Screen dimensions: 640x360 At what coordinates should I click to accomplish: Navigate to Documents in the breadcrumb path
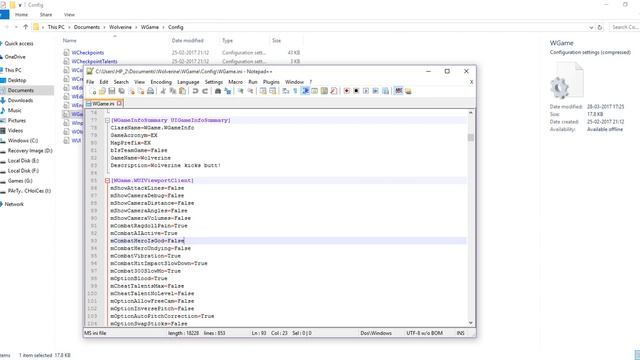(87, 27)
